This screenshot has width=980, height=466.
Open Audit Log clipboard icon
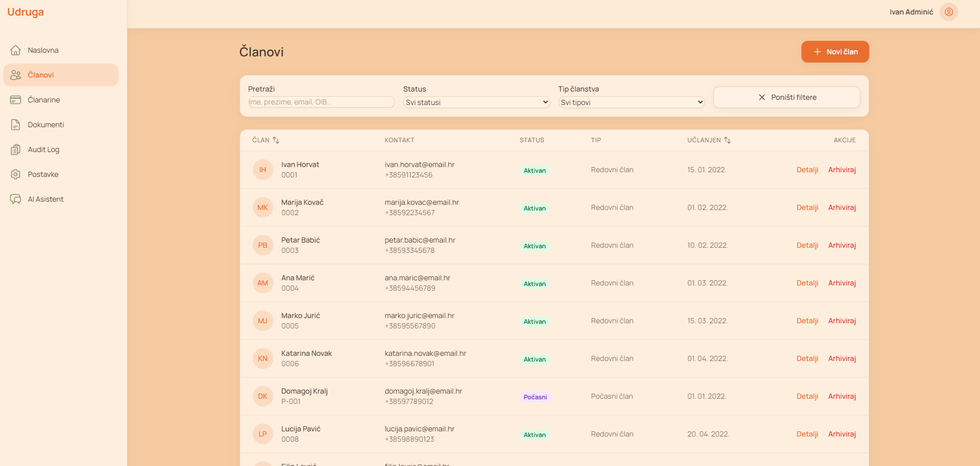16,149
